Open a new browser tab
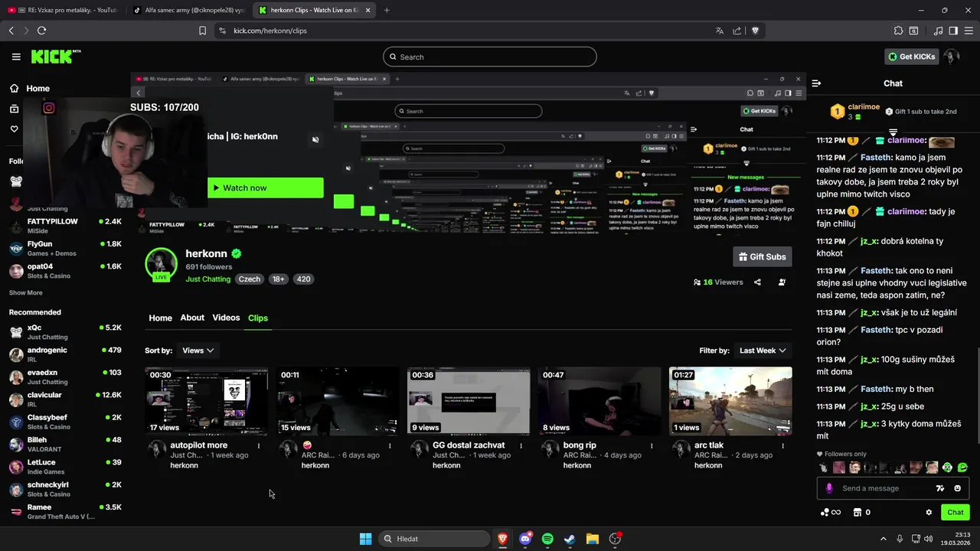 (387, 10)
